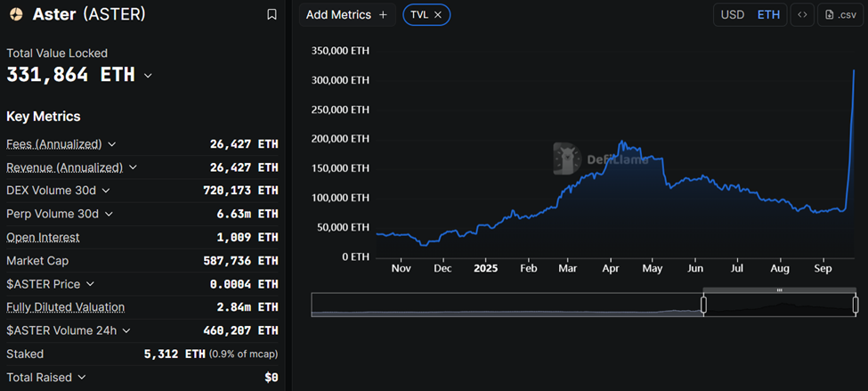Viewport: 868px width, 391px height.
Task: Expand the $ASTER Price row
Action: (91, 284)
